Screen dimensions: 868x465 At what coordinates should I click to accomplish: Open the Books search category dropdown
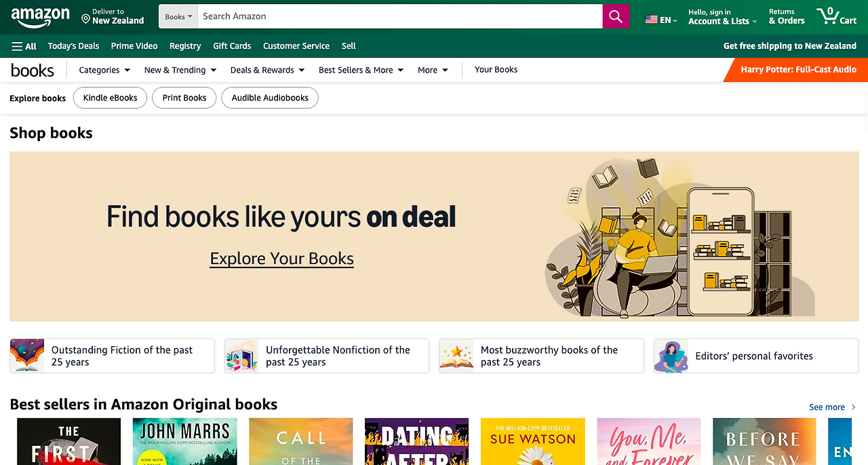pos(178,16)
